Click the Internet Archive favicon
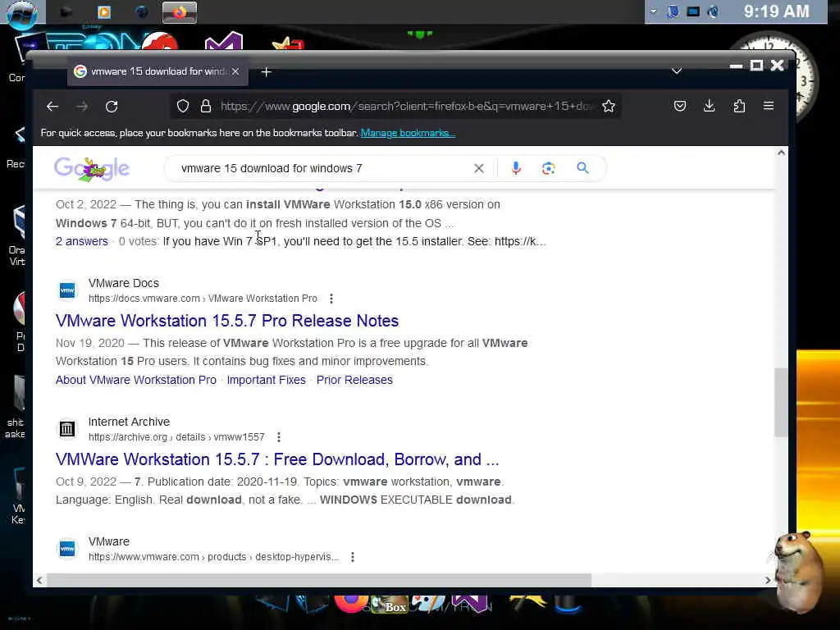 pyautogui.click(x=67, y=429)
